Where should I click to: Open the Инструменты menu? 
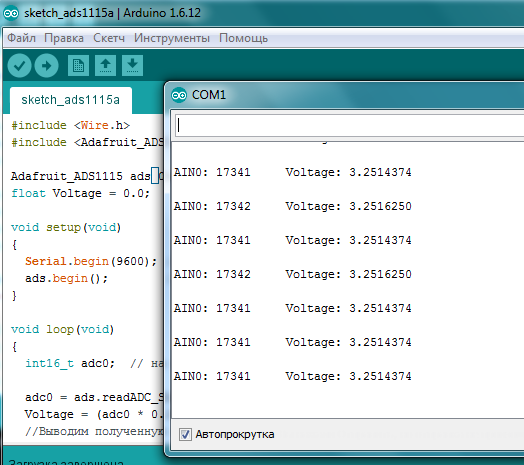tap(172, 38)
